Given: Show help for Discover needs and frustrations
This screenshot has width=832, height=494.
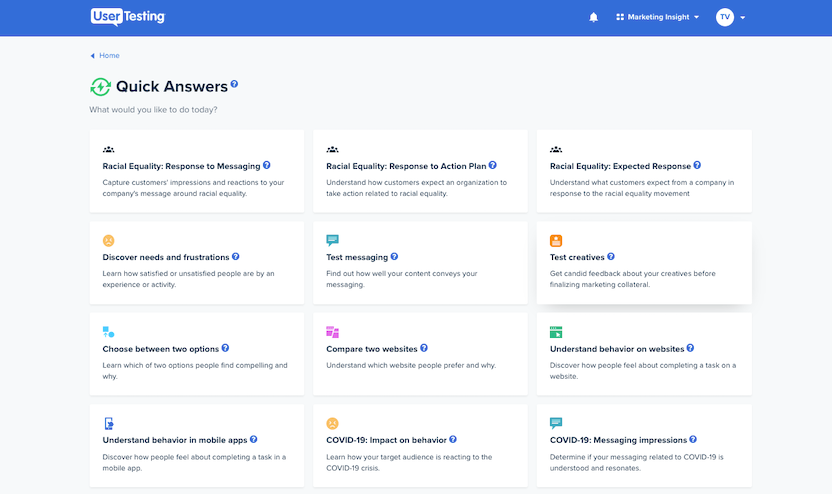Looking at the screenshot, I should [236, 256].
